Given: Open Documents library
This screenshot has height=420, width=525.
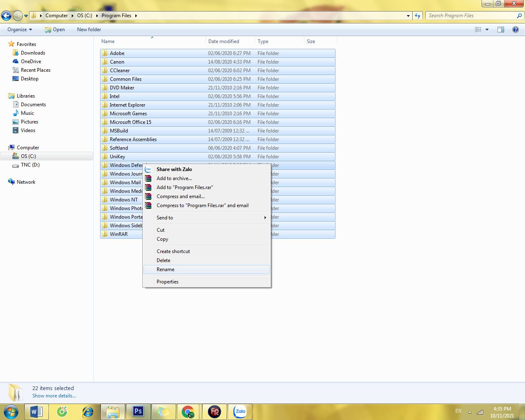Looking at the screenshot, I should tap(33, 105).
